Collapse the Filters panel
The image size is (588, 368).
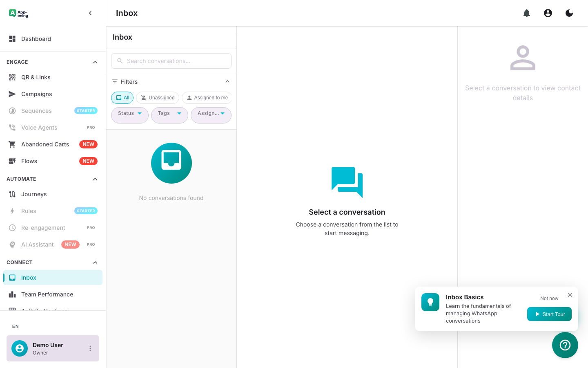227,81
